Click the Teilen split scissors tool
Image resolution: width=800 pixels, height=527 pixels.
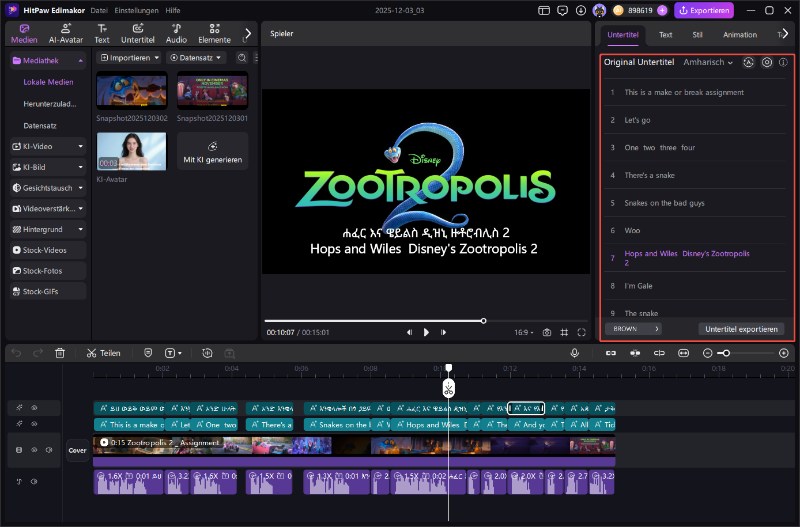[103, 353]
